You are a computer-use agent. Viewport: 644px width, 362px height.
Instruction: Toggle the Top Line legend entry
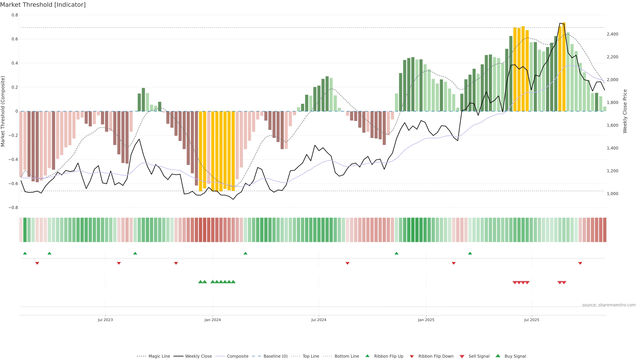[x=310, y=356]
